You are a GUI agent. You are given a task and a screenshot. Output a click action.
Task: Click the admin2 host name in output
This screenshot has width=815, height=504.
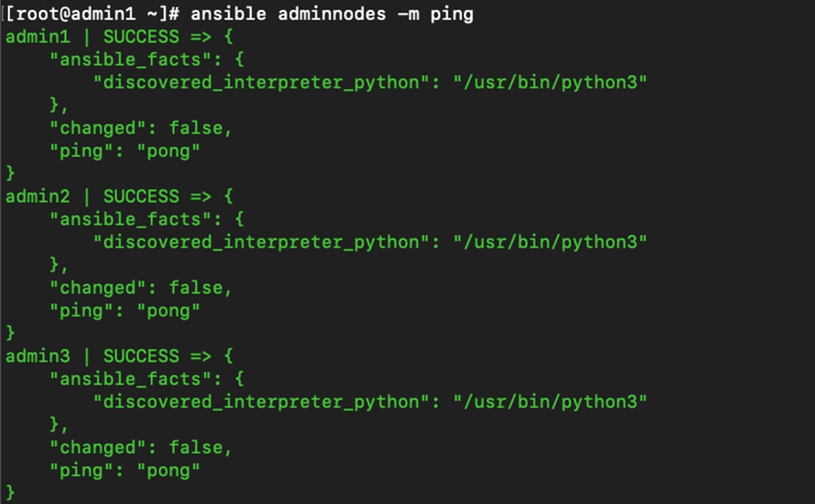pyautogui.click(x=38, y=196)
